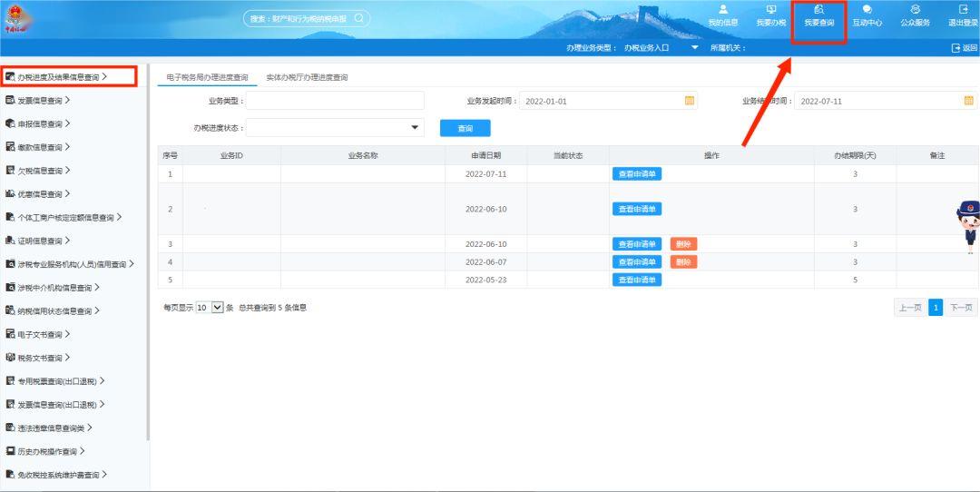The image size is (980, 492).
Task: Expand chevron of 免收税控系统维护费查询
Action: [104, 475]
